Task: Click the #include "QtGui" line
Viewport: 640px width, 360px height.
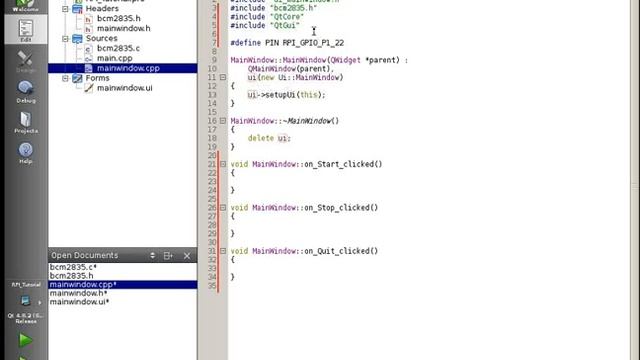Action: pyautogui.click(x=264, y=25)
